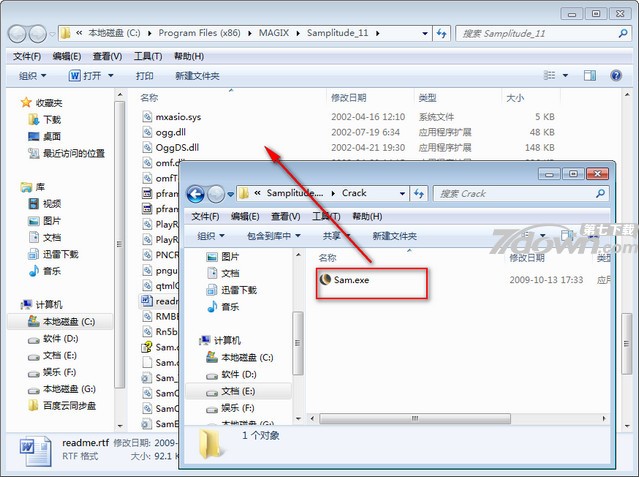The width and height of the screenshot is (639, 477).
Task: Open Samplitude_11 address bar history dropdown
Action: pos(425,33)
